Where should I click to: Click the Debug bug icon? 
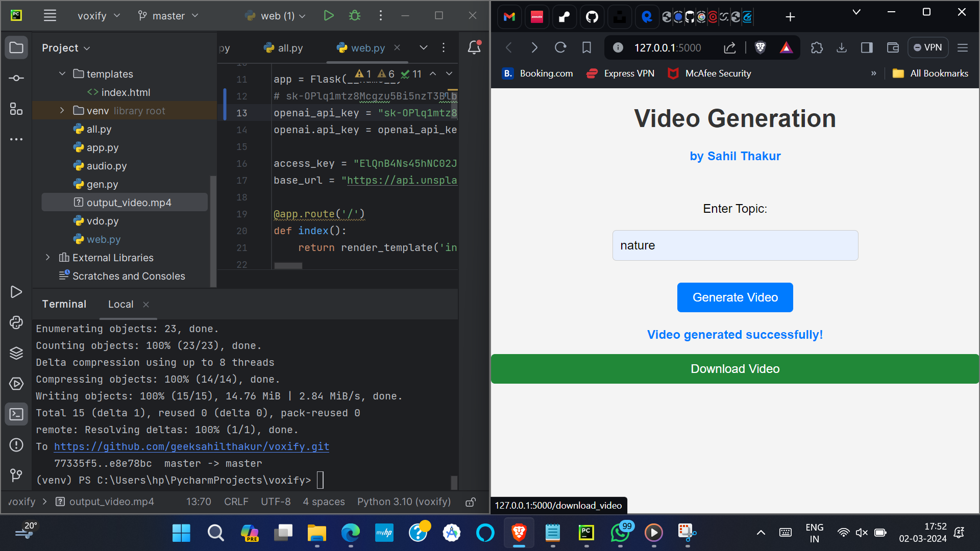pyautogui.click(x=355, y=16)
